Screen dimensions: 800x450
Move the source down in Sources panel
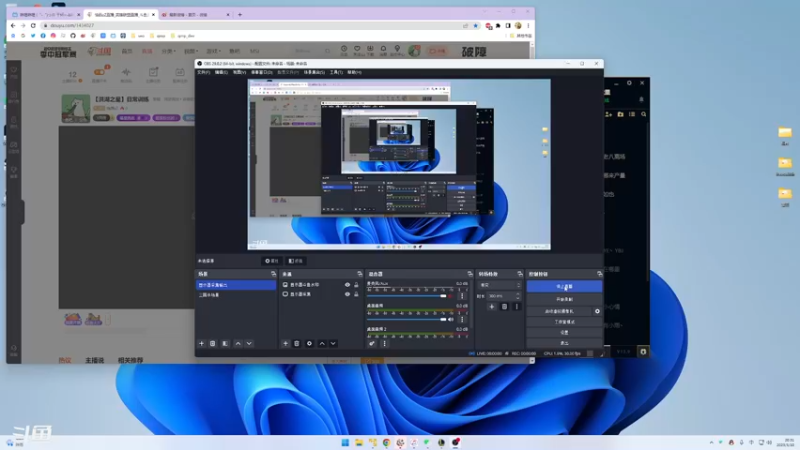[333, 343]
